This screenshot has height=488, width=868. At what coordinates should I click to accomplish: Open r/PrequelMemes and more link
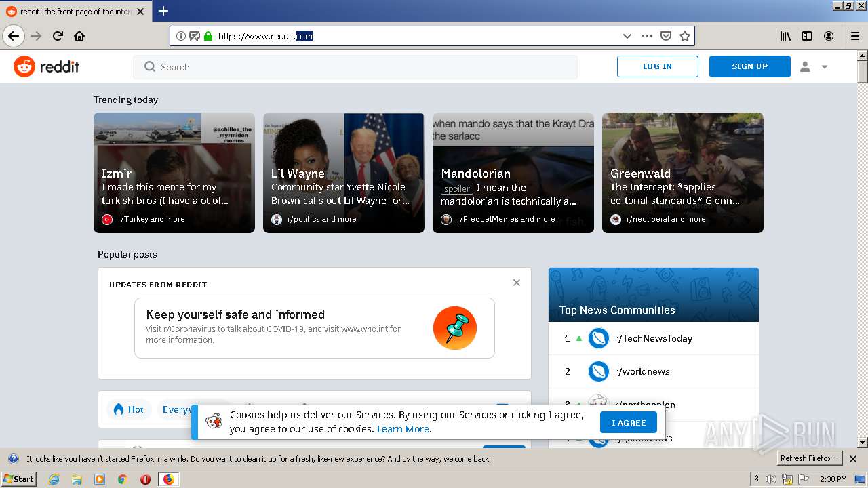[506, 219]
